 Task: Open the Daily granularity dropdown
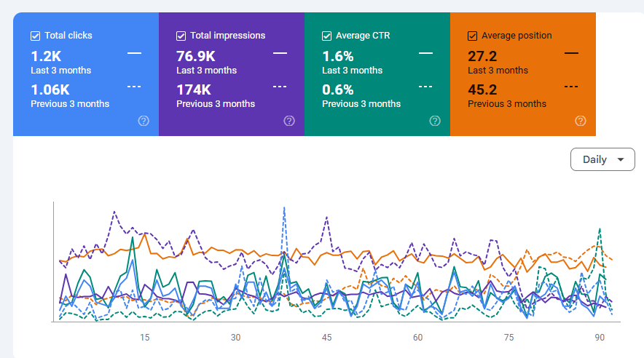click(602, 160)
